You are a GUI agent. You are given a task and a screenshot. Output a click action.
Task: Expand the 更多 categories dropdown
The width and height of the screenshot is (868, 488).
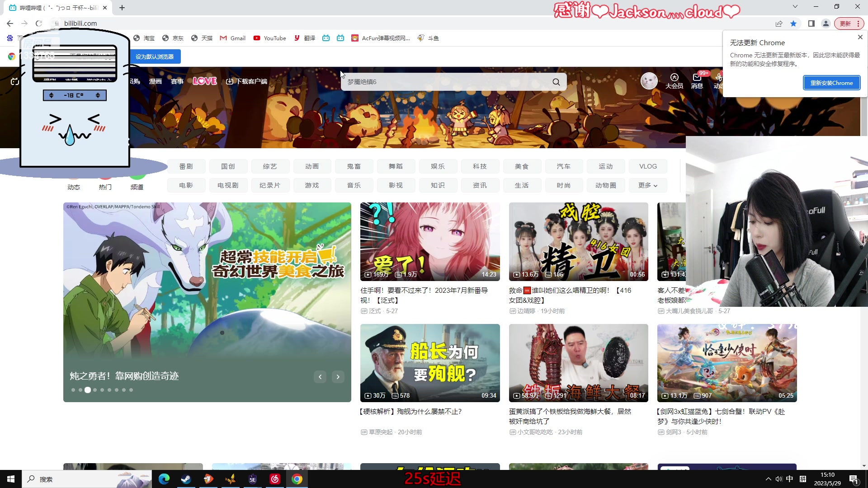coord(648,185)
